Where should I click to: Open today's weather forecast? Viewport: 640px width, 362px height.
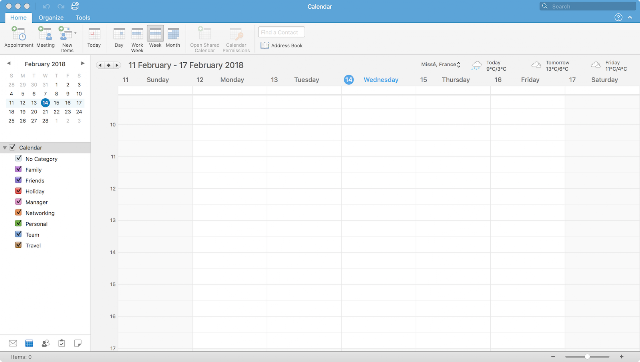point(489,65)
